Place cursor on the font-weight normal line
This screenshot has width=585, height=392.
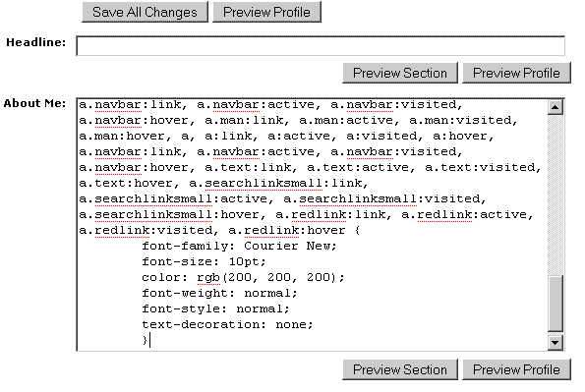[219, 293]
